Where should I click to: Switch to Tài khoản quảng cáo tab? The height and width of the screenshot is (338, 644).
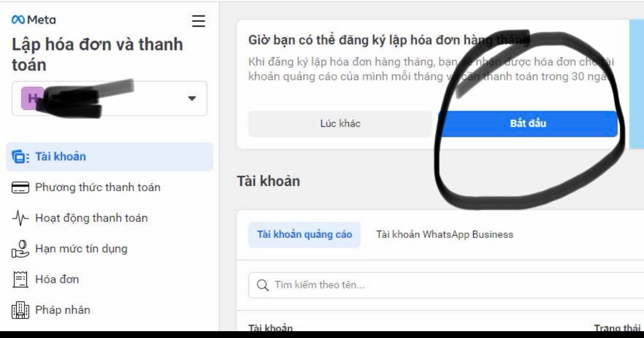(304, 235)
